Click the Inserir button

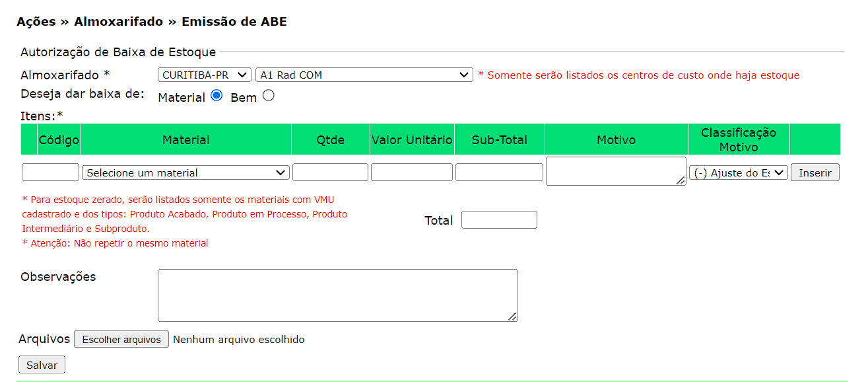point(815,172)
